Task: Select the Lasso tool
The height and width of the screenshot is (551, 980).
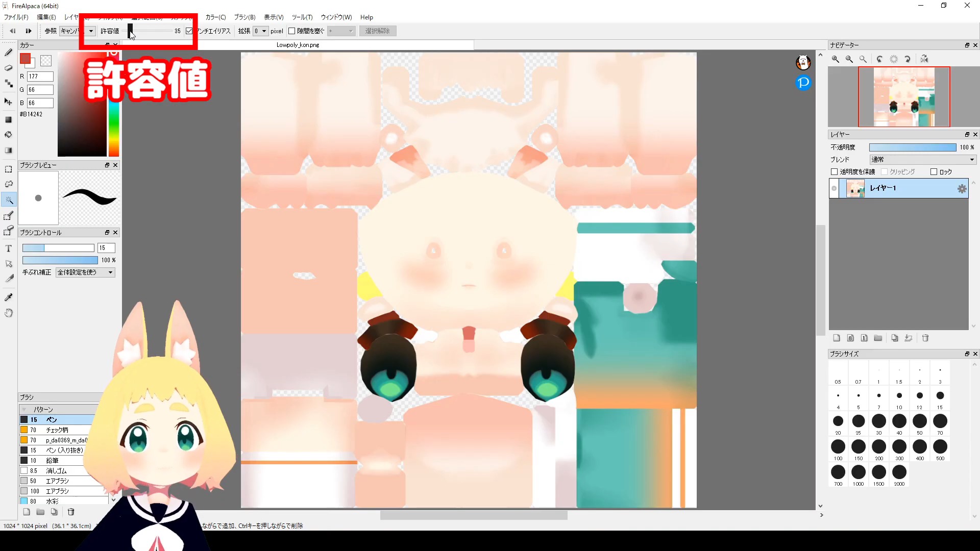Action: pyautogui.click(x=9, y=184)
